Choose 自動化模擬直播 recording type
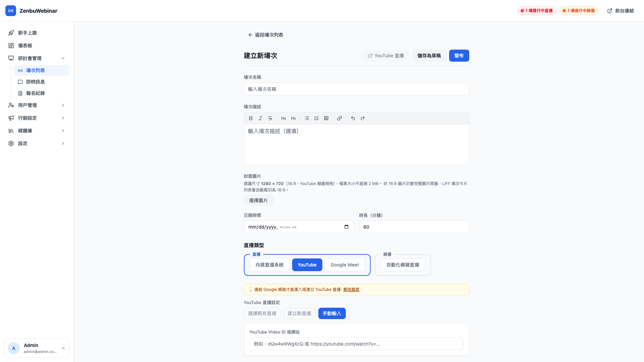644x362 pixels. (402, 265)
